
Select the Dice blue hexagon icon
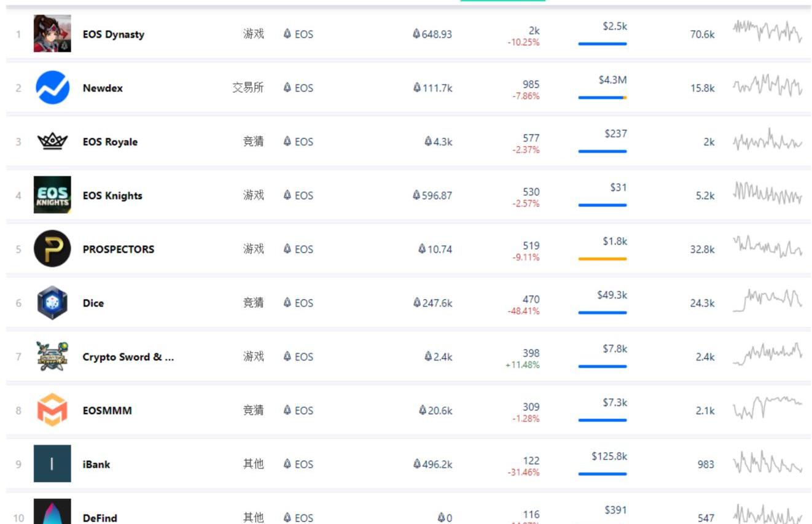pyautogui.click(x=52, y=302)
